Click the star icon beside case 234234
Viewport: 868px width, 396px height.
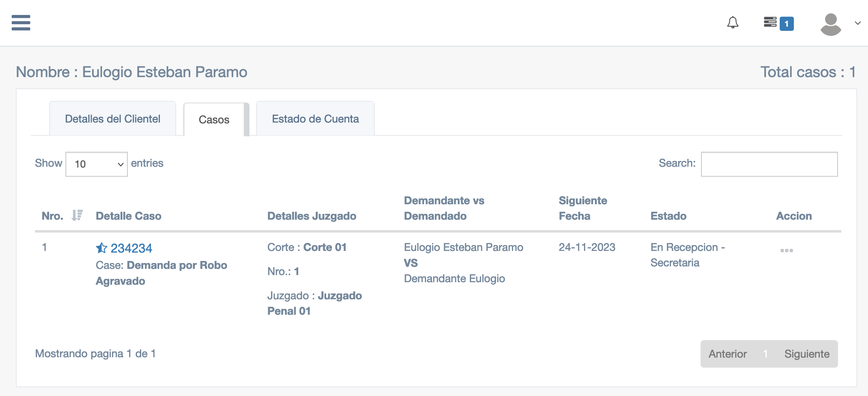(102, 248)
